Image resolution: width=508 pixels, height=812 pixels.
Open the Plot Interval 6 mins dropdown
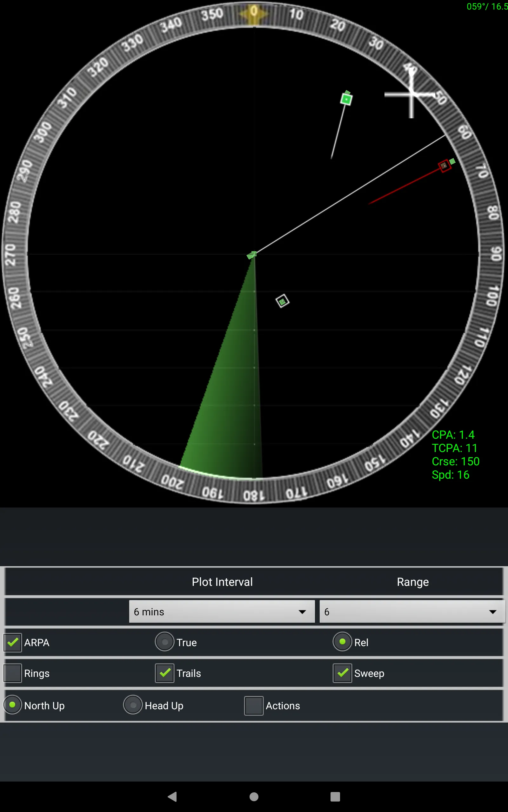point(222,612)
